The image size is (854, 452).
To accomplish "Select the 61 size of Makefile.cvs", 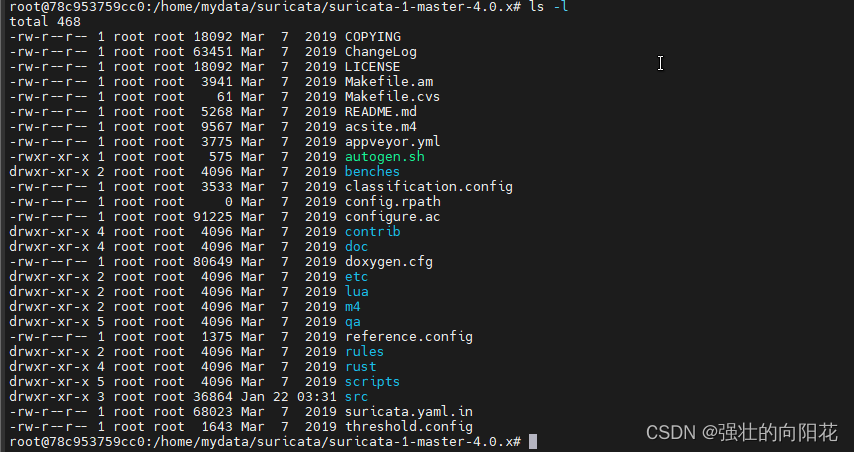I will [225, 97].
